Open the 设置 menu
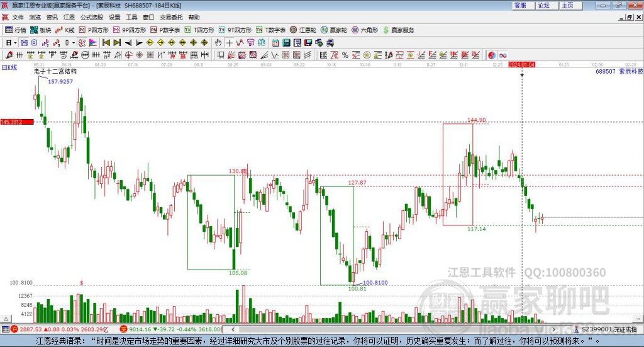The height and width of the screenshot is (347, 644). point(114,17)
